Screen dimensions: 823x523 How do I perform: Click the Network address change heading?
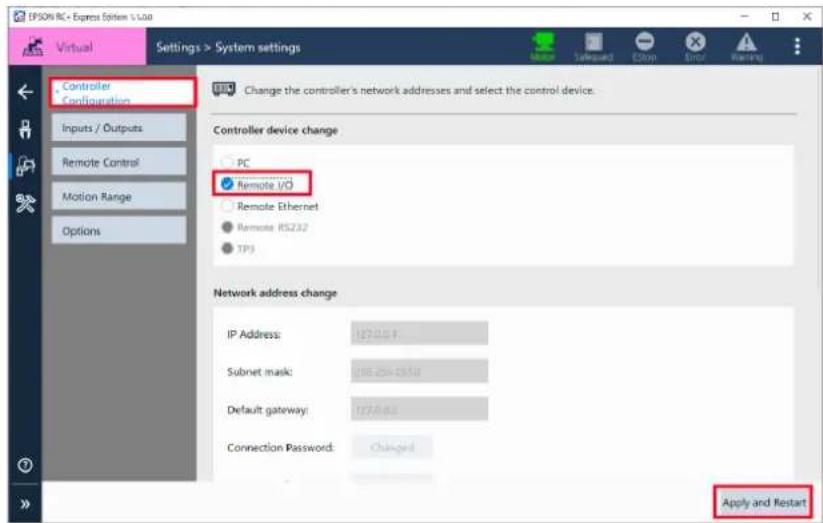(x=275, y=293)
